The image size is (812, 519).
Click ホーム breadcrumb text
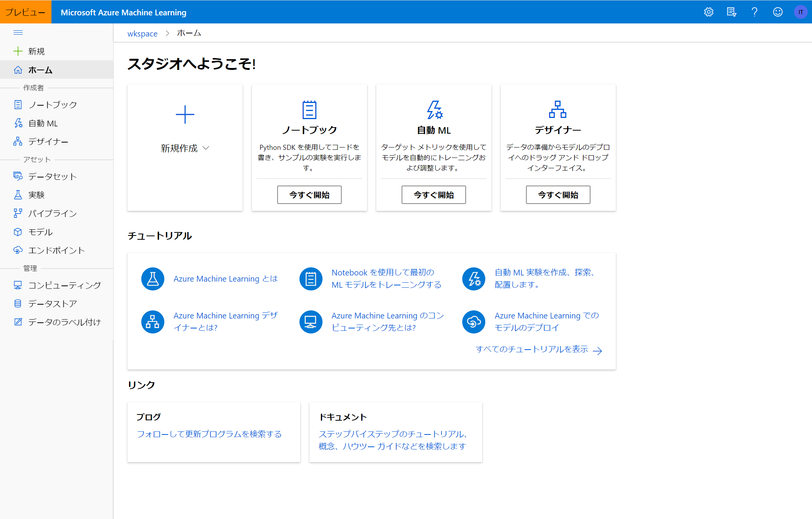189,33
